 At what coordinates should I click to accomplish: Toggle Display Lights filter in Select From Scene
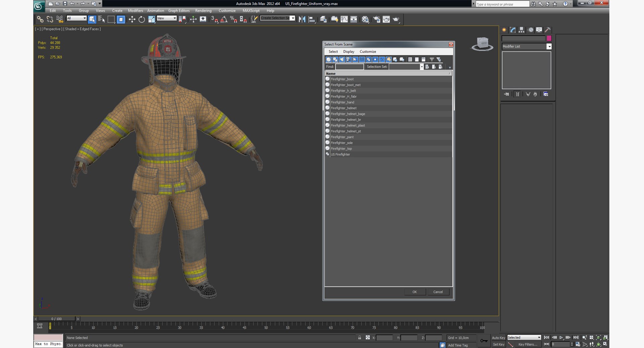[342, 59]
